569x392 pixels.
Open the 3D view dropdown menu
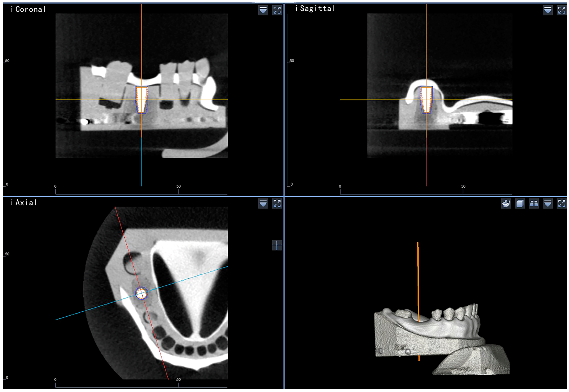(548, 204)
